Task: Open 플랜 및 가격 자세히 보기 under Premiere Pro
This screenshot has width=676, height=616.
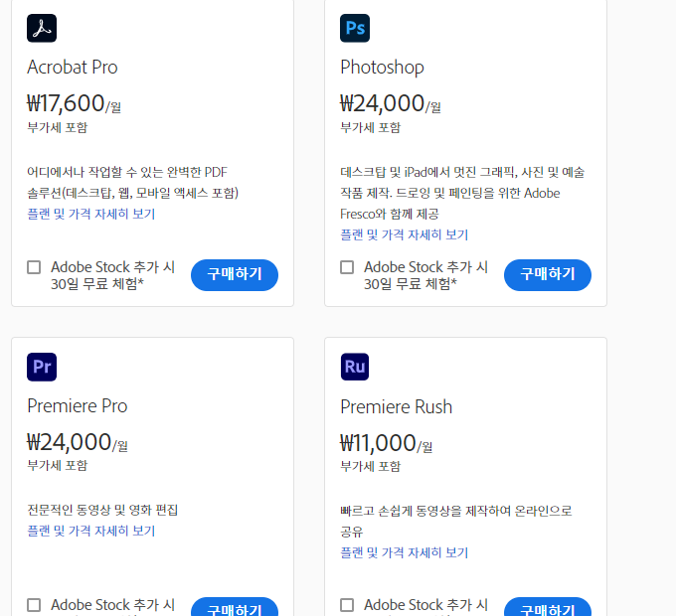Action: coord(91,531)
